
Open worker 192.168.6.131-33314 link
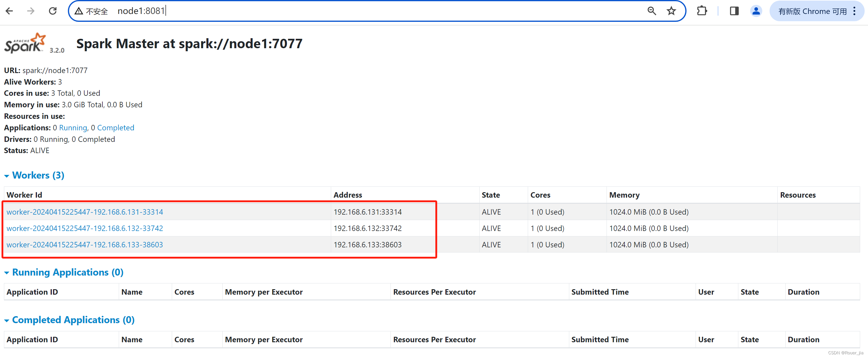coord(85,212)
